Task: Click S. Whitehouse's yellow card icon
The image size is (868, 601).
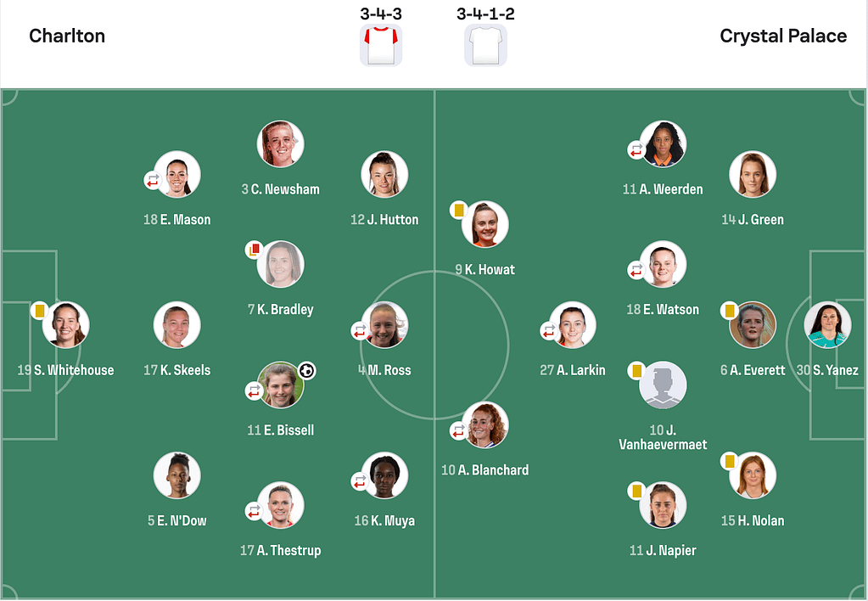Action: pyautogui.click(x=39, y=310)
